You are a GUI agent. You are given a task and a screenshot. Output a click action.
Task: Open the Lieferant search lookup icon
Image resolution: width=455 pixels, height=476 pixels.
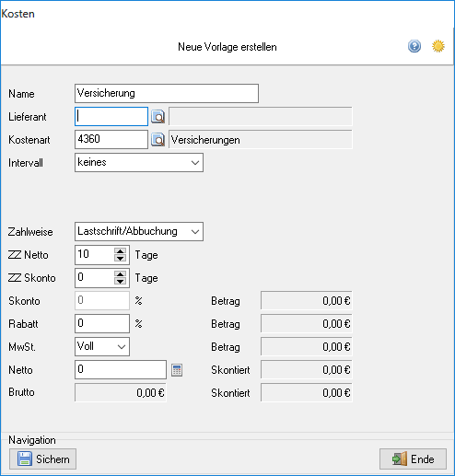(x=157, y=117)
